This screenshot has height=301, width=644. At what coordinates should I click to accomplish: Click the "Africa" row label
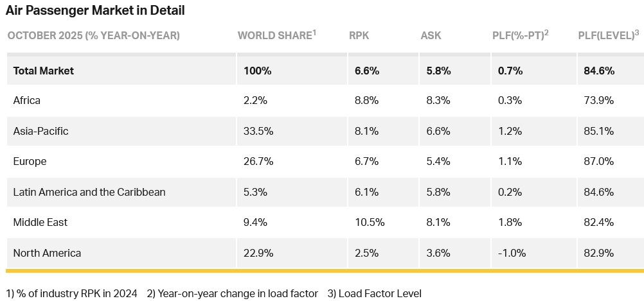(27, 100)
